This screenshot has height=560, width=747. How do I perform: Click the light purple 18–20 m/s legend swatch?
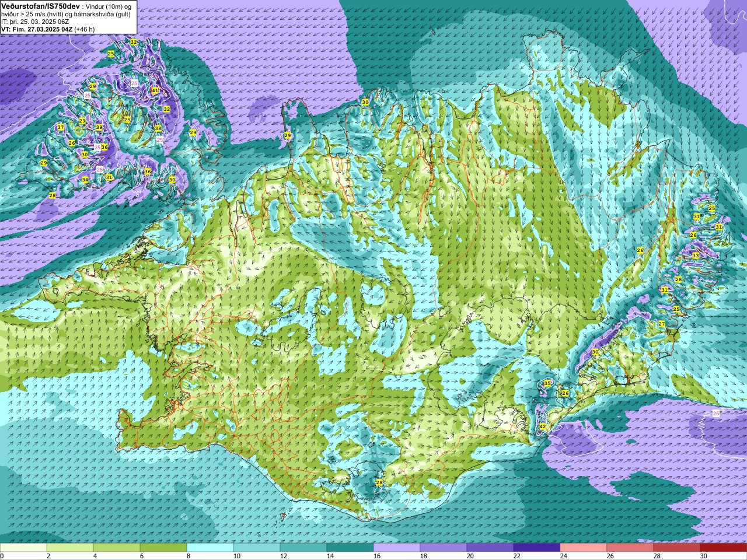(x=444, y=548)
